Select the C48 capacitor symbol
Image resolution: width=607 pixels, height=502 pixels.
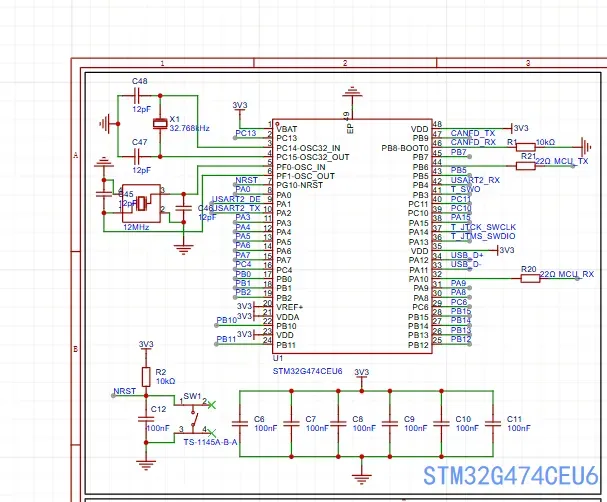coord(139,95)
